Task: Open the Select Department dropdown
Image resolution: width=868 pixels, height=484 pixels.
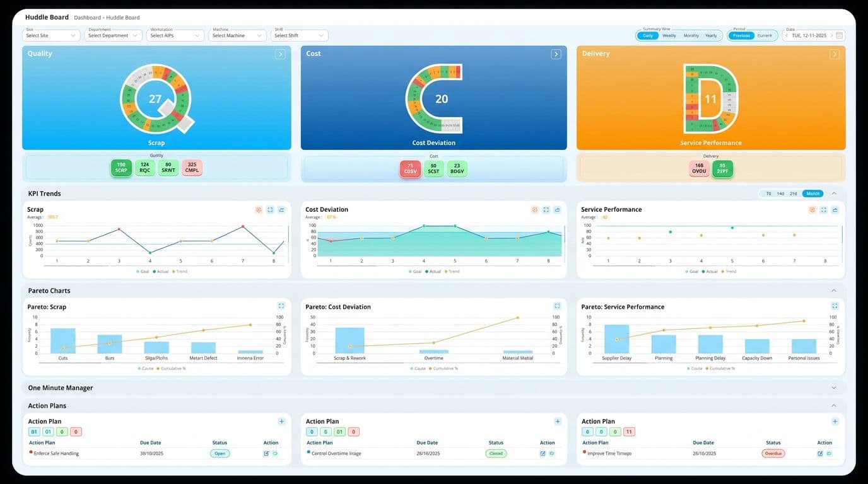Action: [114, 36]
